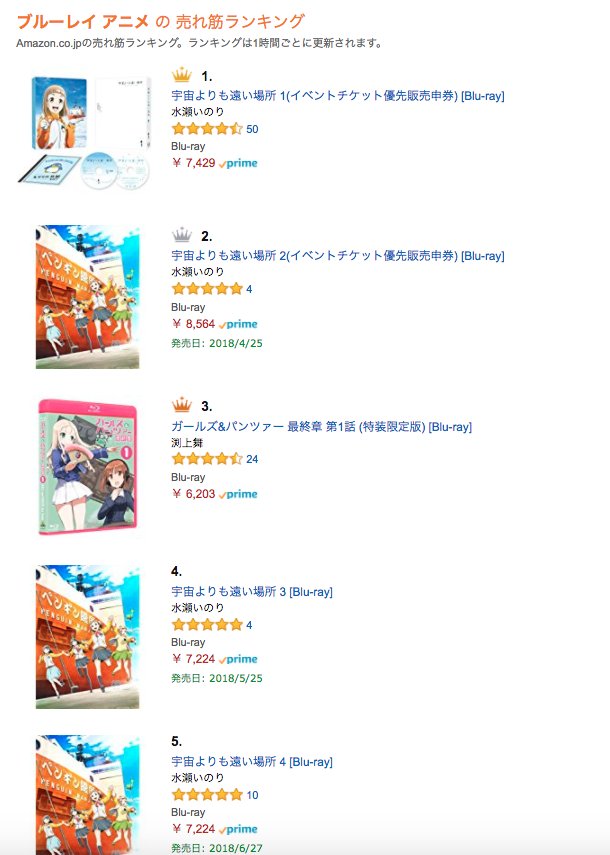Click the bronze crown icon at rank 3
This screenshot has height=855, width=610.
click(182, 405)
